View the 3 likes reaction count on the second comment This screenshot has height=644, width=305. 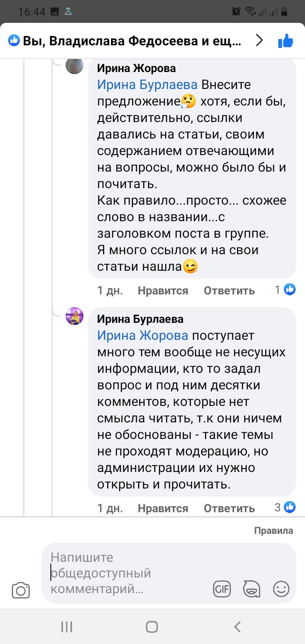(x=285, y=507)
